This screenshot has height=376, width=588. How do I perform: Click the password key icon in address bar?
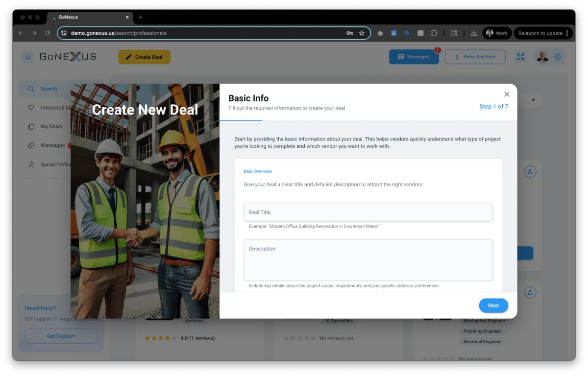click(349, 33)
